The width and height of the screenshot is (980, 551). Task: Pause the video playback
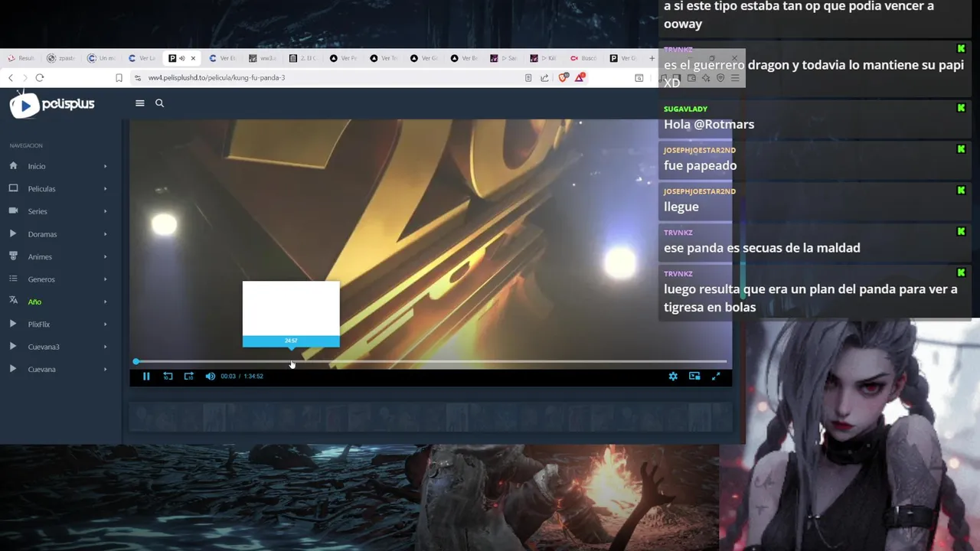(x=146, y=376)
